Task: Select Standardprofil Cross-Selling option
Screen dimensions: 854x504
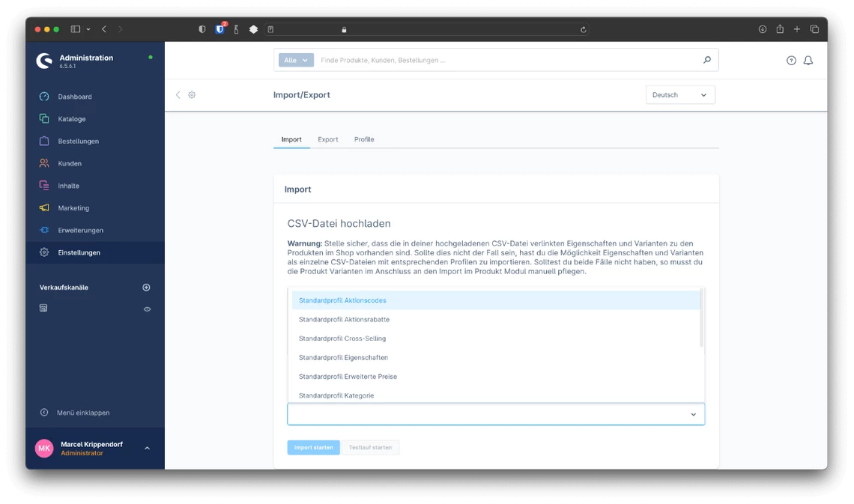Action: [343, 338]
